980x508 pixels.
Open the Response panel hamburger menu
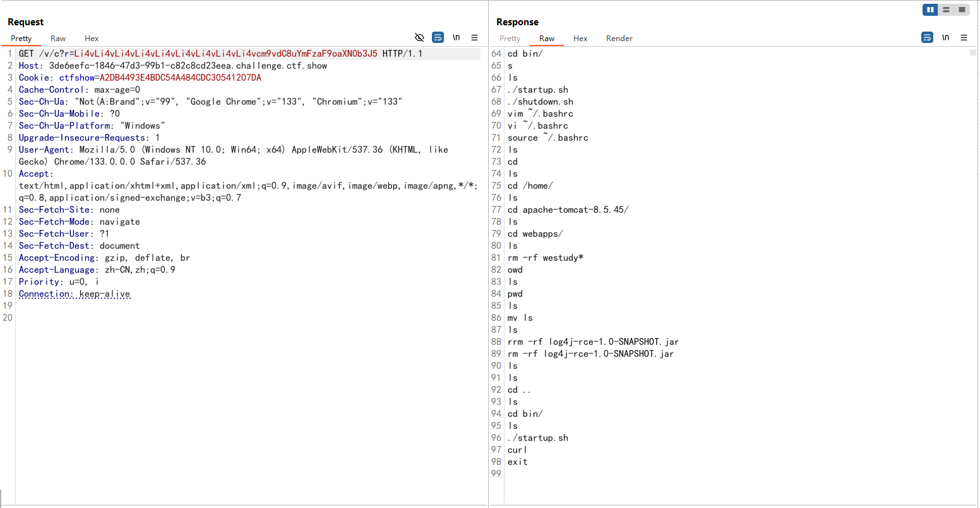coord(964,38)
